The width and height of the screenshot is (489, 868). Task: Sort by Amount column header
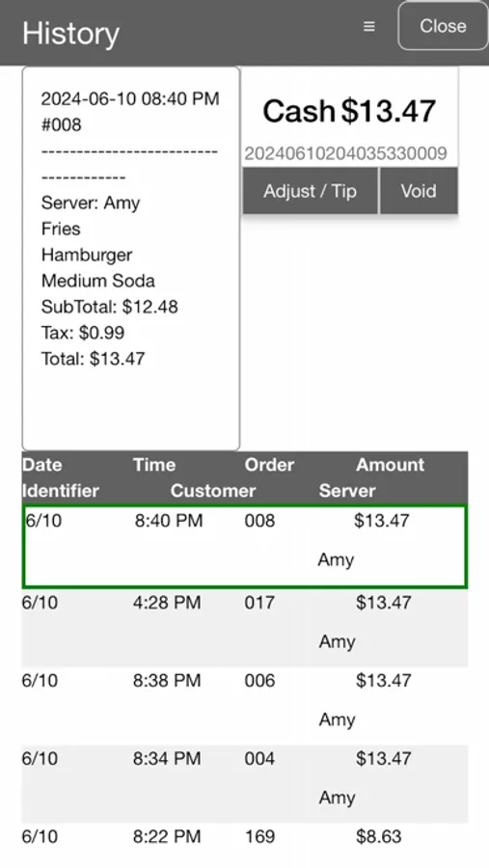(391, 465)
